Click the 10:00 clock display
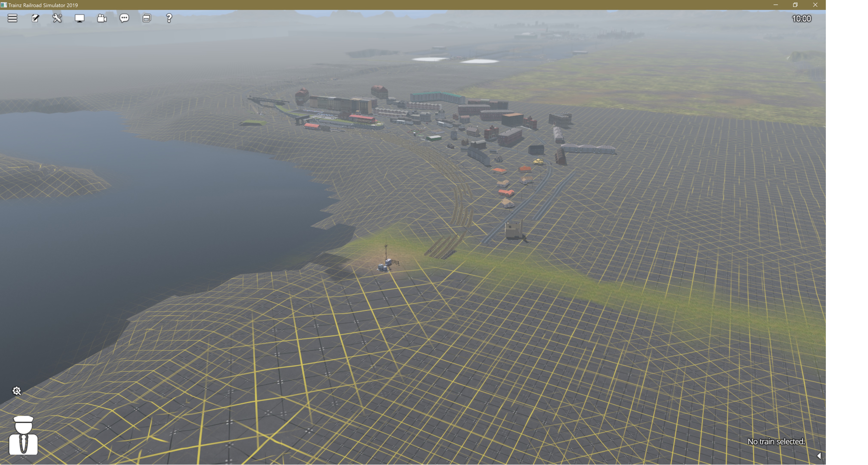868x465 pixels. coord(801,19)
